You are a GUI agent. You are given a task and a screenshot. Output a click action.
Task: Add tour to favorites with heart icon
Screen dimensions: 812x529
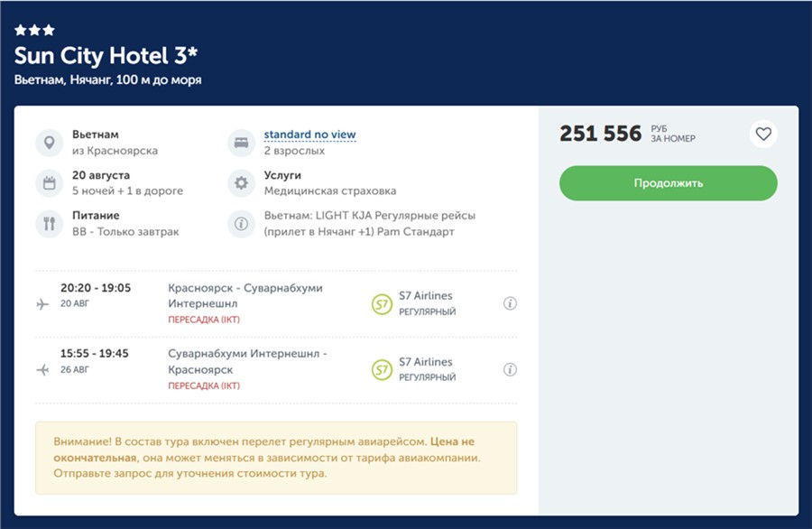pyautogui.click(x=763, y=135)
